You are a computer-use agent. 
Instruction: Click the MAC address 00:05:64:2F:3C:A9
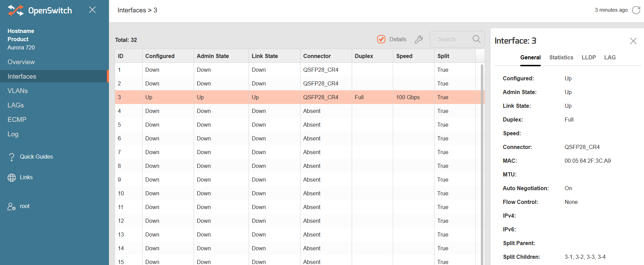pyautogui.click(x=588, y=161)
